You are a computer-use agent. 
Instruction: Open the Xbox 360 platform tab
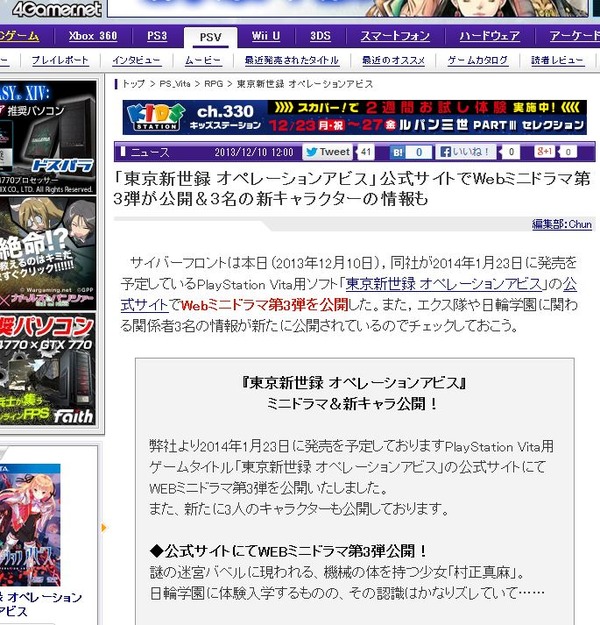pyautogui.click(x=93, y=36)
